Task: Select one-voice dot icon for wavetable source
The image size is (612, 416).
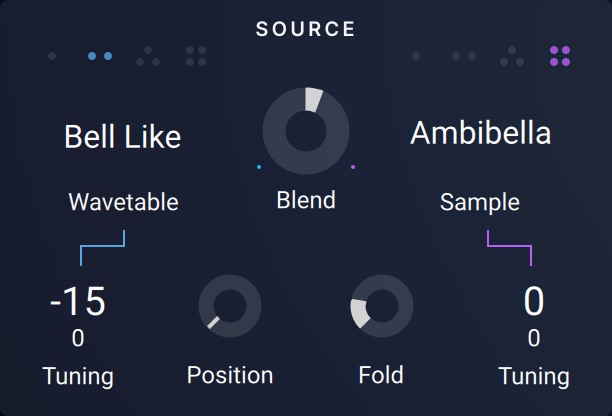Action: pyautogui.click(x=52, y=56)
